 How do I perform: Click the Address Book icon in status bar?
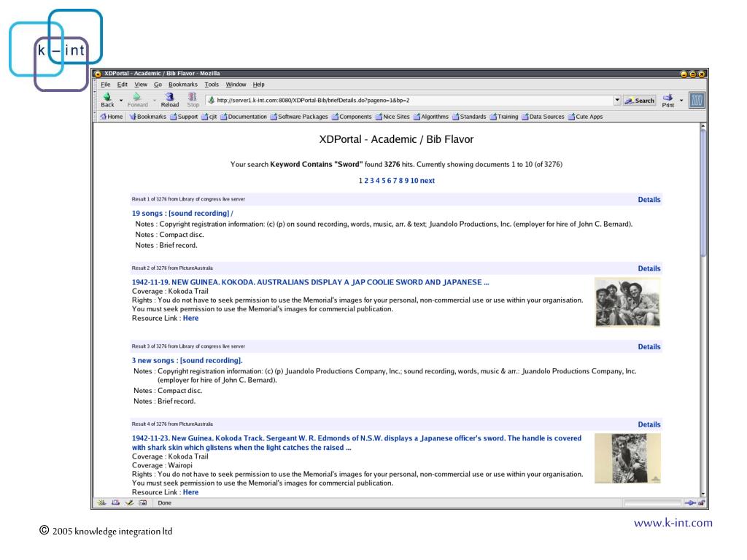[x=142, y=503]
